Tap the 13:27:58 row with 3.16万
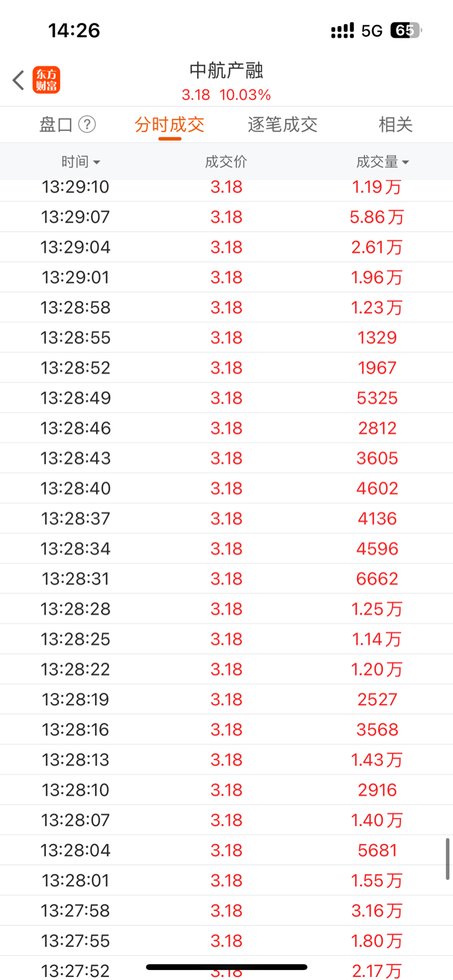Screen dimensions: 453x980 pos(226,910)
